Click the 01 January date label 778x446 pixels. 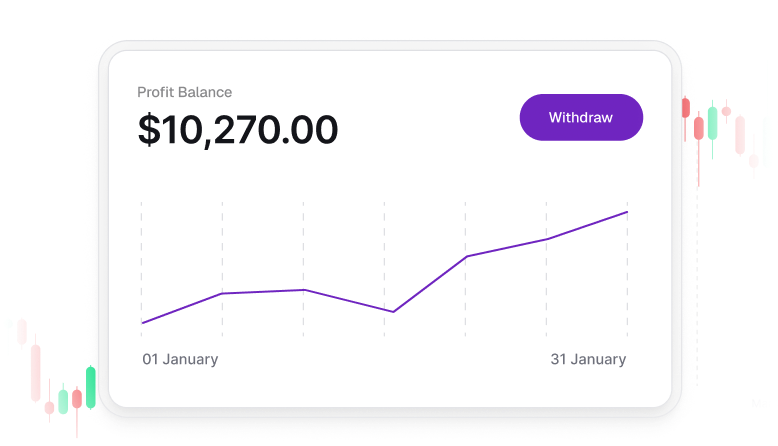[180, 359]
